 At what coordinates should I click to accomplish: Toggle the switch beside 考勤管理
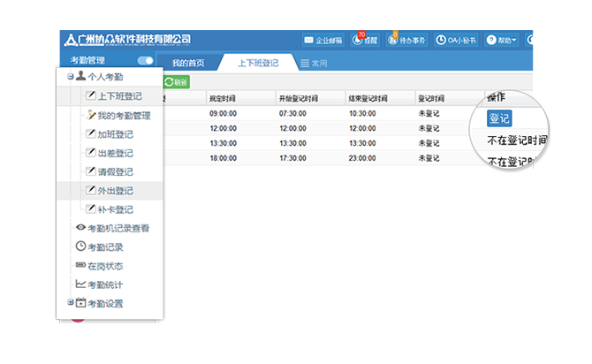pos(145,61)
